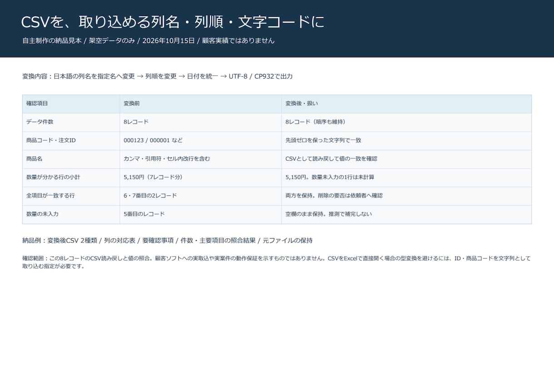
Task: Click the '納品例' deliverables line
Action: click(x=168, y=240)
